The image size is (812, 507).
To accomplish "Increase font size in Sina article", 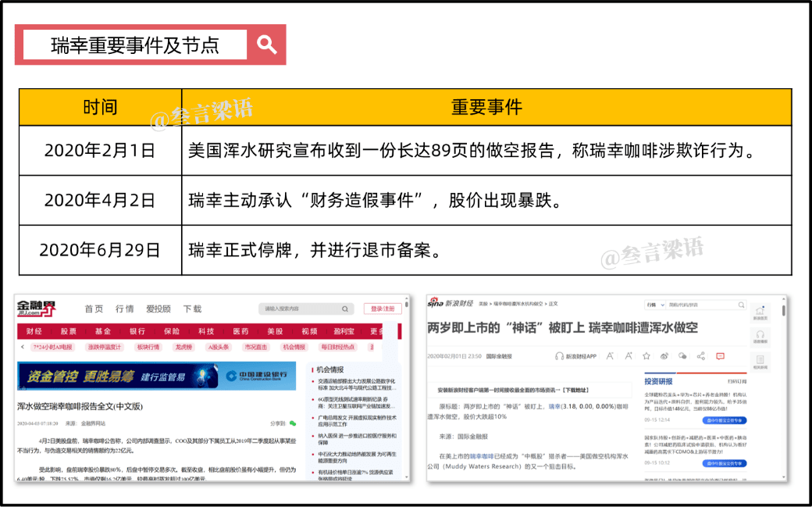I will pos(628,356).
